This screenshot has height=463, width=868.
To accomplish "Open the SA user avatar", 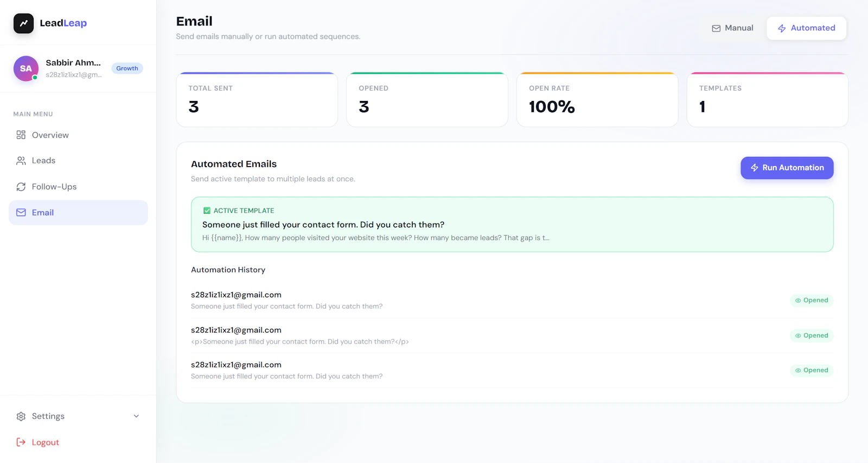I will tap(26, 68).
